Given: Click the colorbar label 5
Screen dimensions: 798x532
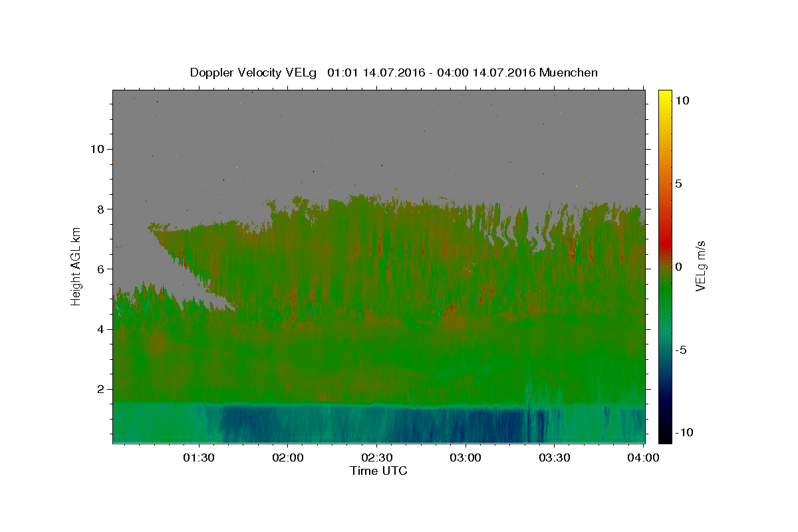Looking at the screenshot, I should coord(678,184).
